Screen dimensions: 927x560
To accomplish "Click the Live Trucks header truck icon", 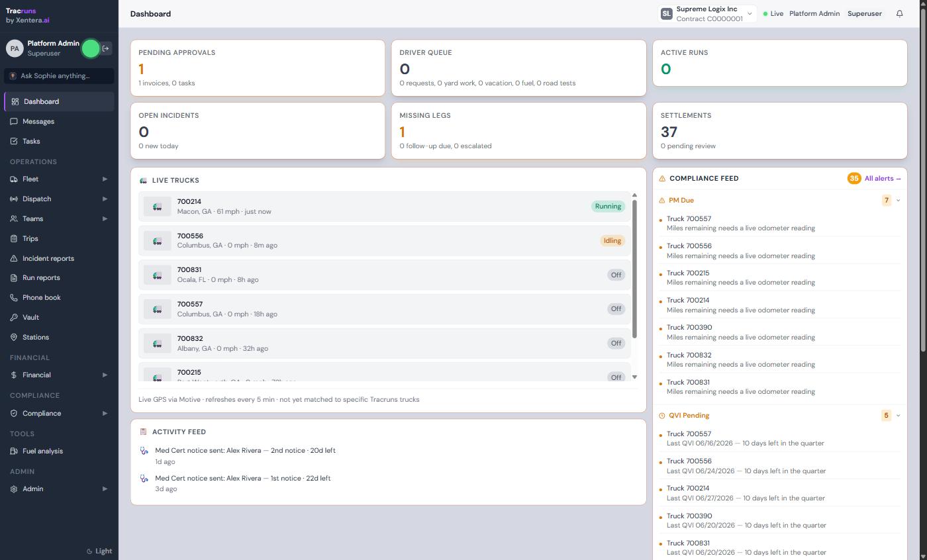I will click(x=143, y=181).
